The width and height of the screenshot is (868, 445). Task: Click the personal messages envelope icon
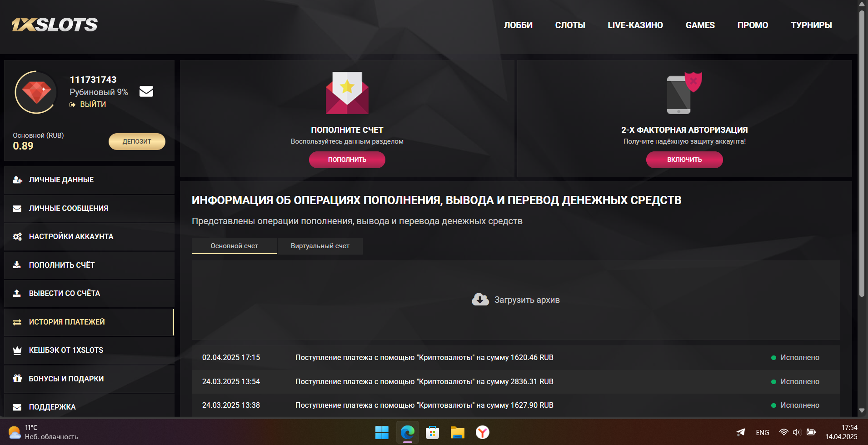[17, 209]
